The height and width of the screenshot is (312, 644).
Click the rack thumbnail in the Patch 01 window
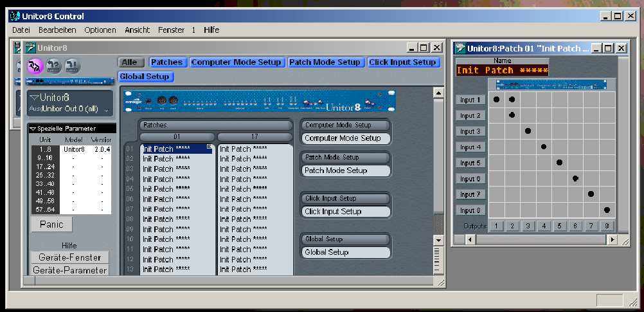(x=551, y=85)
